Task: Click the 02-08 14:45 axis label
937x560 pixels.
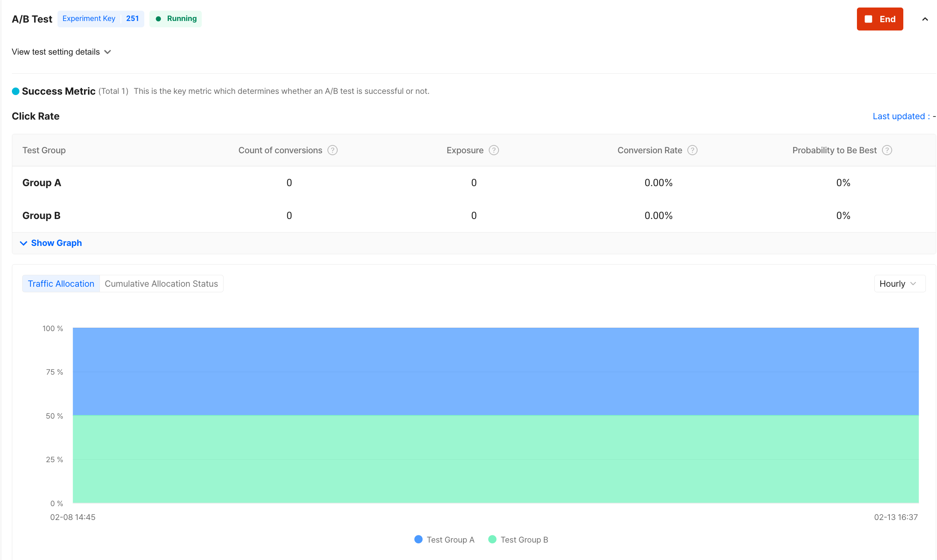Action: click(73, 517)
